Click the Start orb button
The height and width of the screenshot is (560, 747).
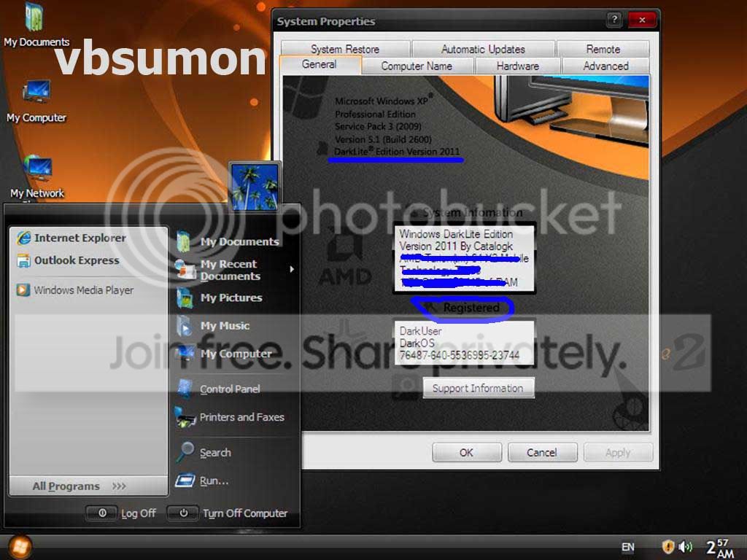pyautogui.click(x=19, y=546)
